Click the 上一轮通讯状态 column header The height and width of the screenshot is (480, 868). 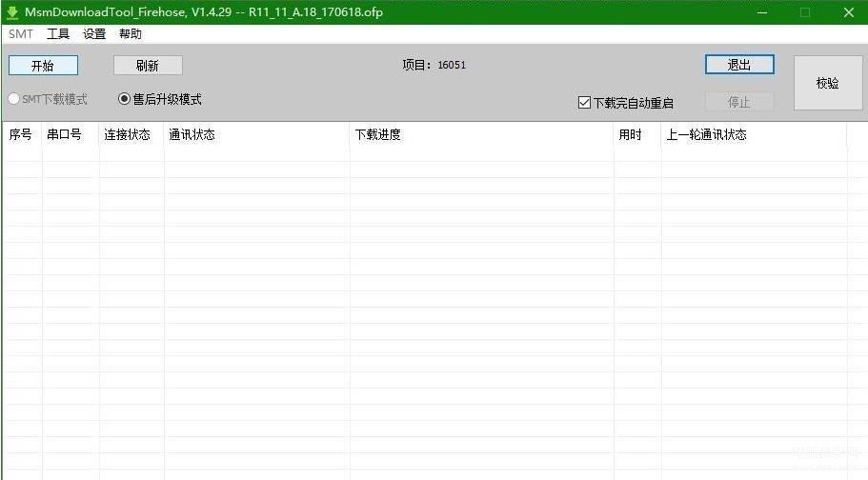click(x=754, y=134)
